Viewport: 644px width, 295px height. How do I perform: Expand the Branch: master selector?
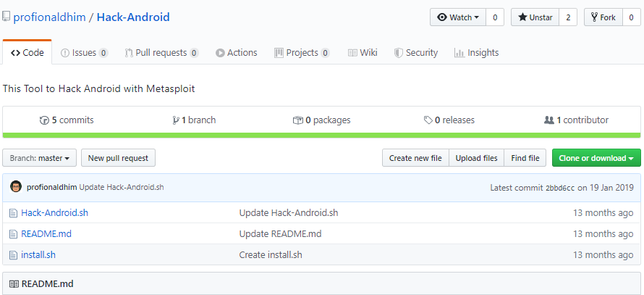tap(39, 158)
